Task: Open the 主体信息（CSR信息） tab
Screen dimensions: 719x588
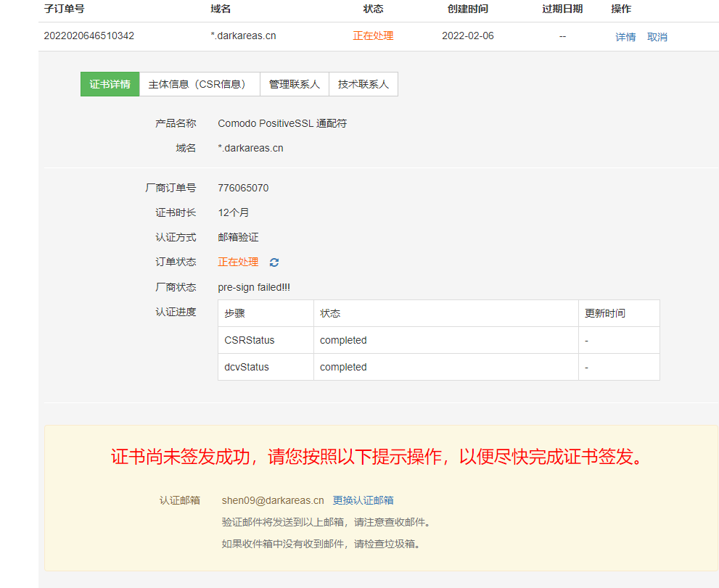Action: tap(199, 84)
